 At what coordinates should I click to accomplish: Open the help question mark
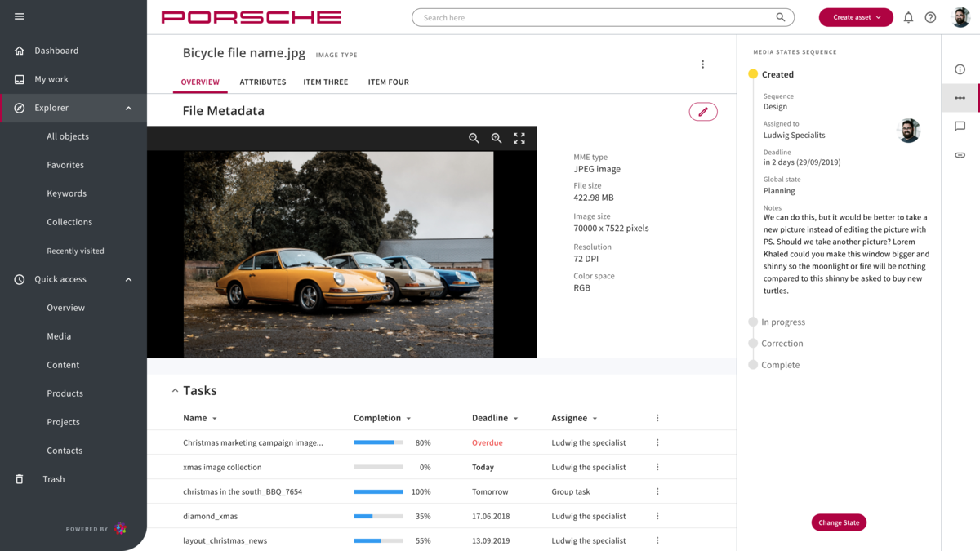click(930, 16)
